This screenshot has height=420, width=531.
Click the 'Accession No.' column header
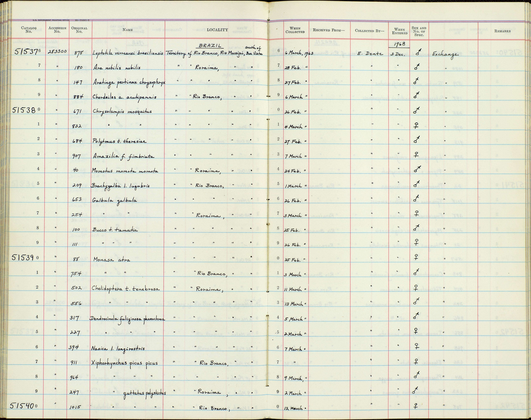[x=57, y=30]
